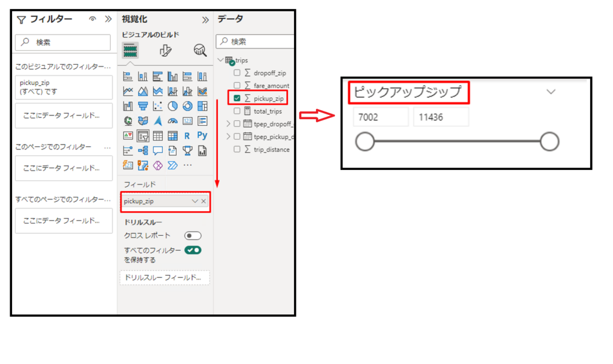Screen dimensions: 613x364
Task: Select the stacked area chart visual
Action: [x=157, y=91]
